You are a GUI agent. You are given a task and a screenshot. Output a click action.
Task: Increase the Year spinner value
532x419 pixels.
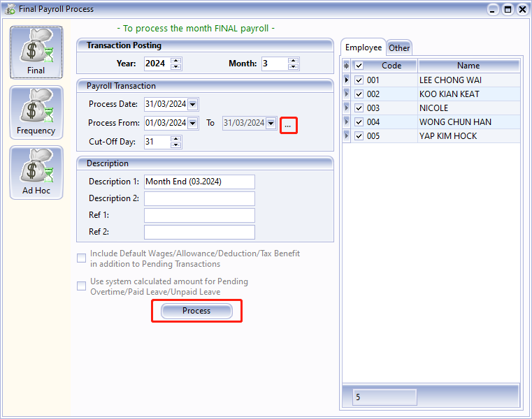(175, 61)
